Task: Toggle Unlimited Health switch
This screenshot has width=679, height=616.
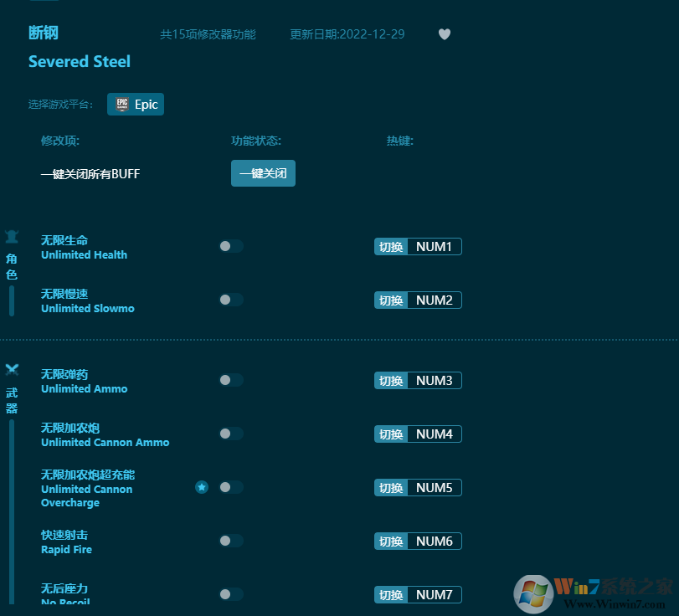Action: pyautogui.click(x=231, y=246)
